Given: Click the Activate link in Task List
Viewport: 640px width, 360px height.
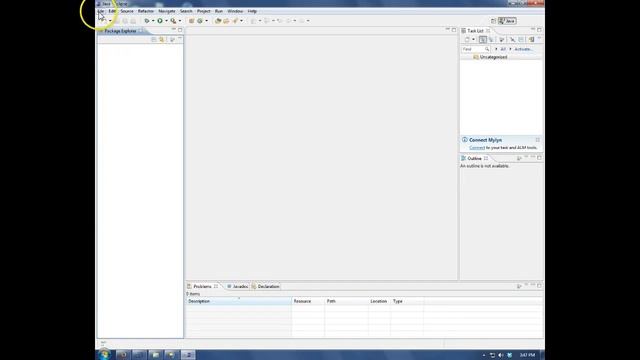Looking at the screenshot, I should [523, 49].
